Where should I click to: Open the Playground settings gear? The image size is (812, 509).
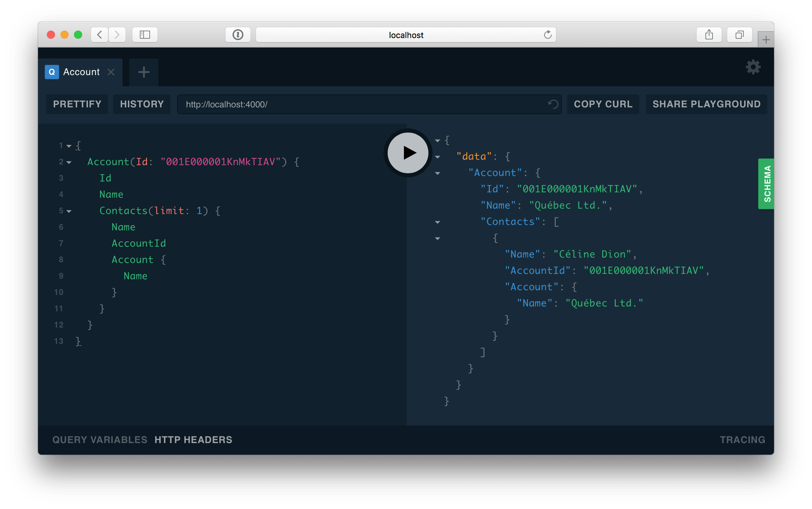coord(753,67)
